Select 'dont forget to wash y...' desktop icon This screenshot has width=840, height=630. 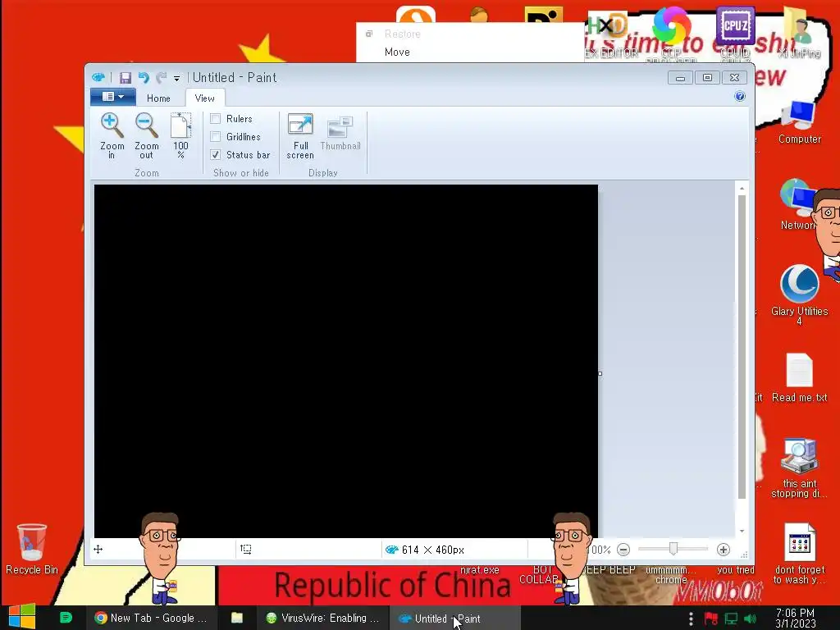click(800, 554)
